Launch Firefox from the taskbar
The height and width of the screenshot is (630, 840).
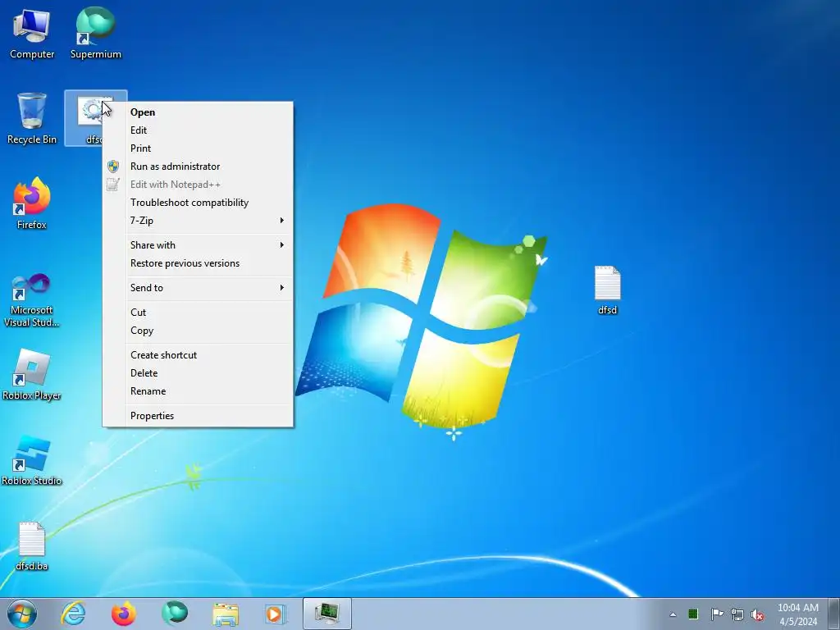click(123, 614)
